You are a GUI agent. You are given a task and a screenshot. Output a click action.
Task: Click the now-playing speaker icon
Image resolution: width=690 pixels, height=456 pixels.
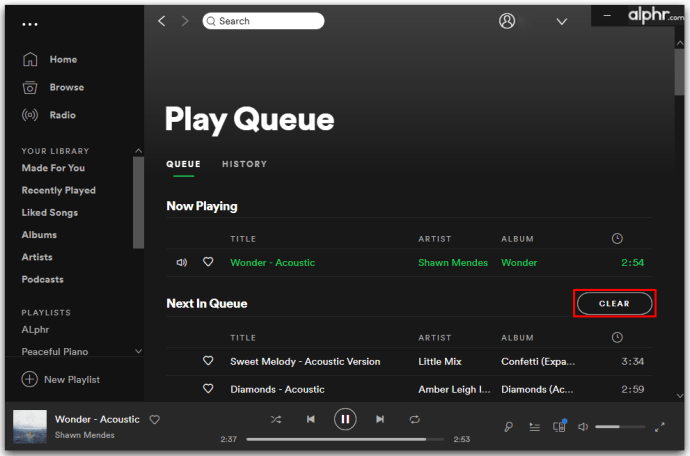click(x=182, y=262)
